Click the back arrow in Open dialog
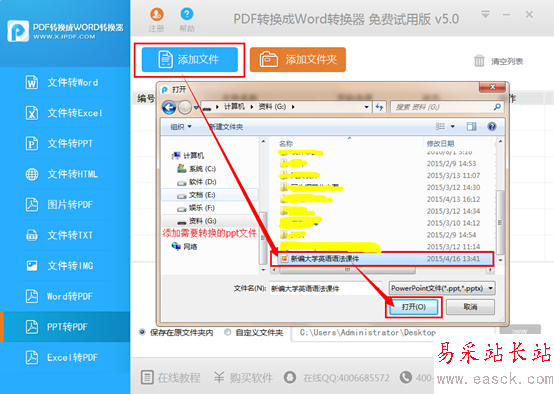 click(169, 107)
